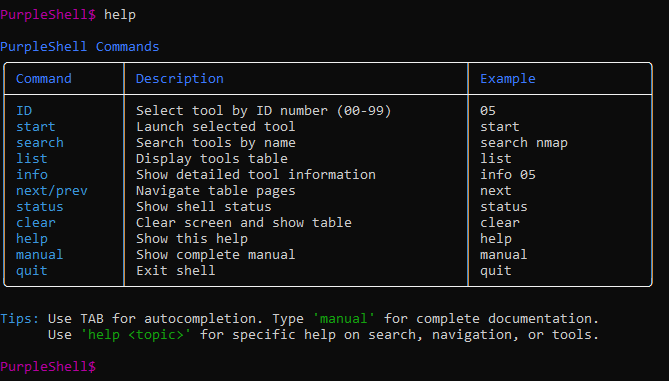669x381 pixels.
Task: Click "help" in the Example column
Action: pos(496,238)
